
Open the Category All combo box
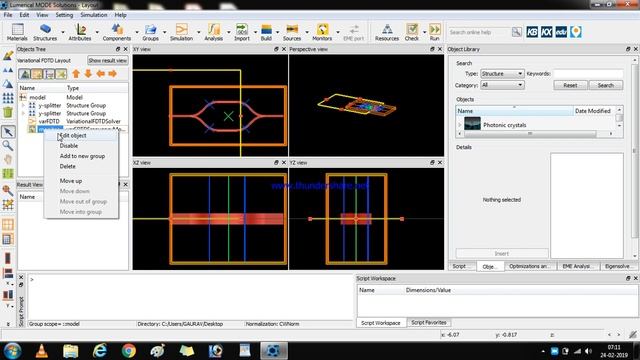502,85
